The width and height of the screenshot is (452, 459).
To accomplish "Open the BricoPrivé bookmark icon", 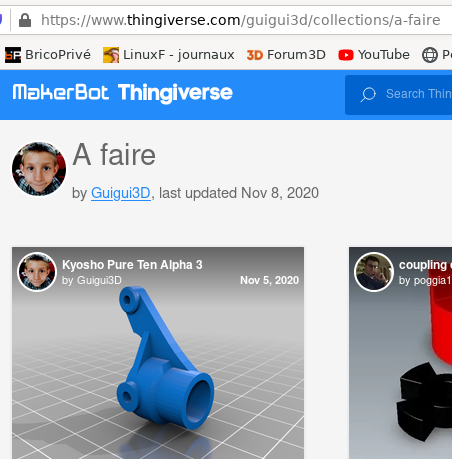I will click(x=13, y=55).
